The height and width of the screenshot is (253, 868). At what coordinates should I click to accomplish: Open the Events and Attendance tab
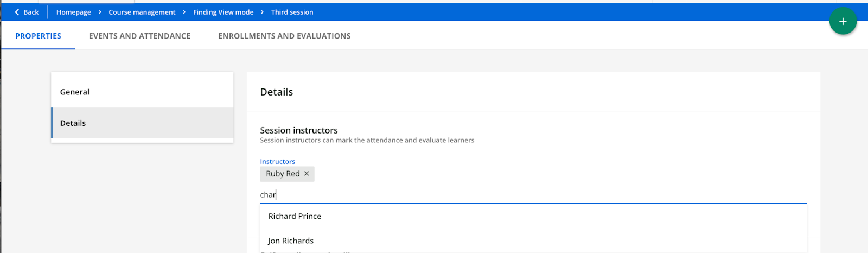[139, 36]
